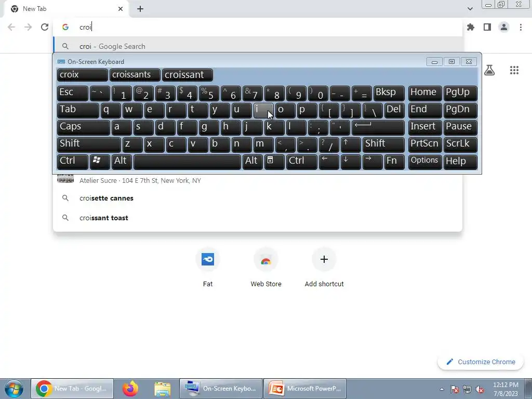
Task: Show hidden tray icons arrow
Action: click(442, 390)
